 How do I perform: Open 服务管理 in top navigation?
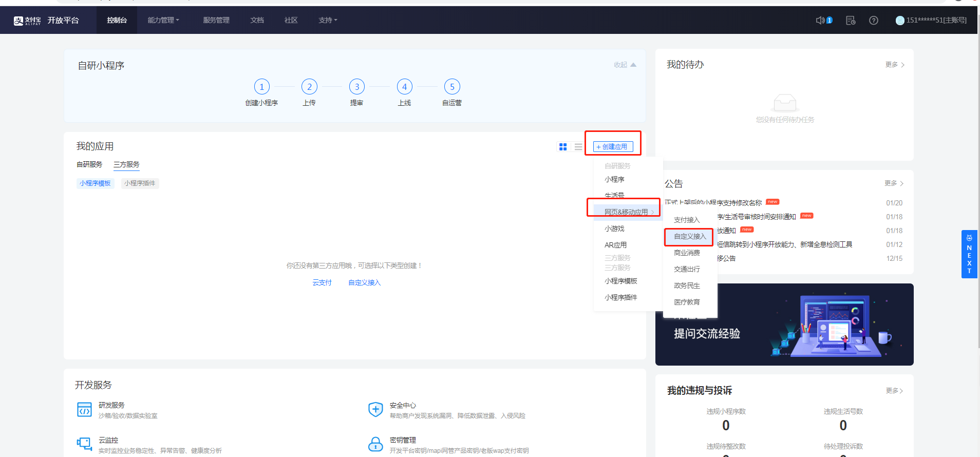(x=216, y=20)
